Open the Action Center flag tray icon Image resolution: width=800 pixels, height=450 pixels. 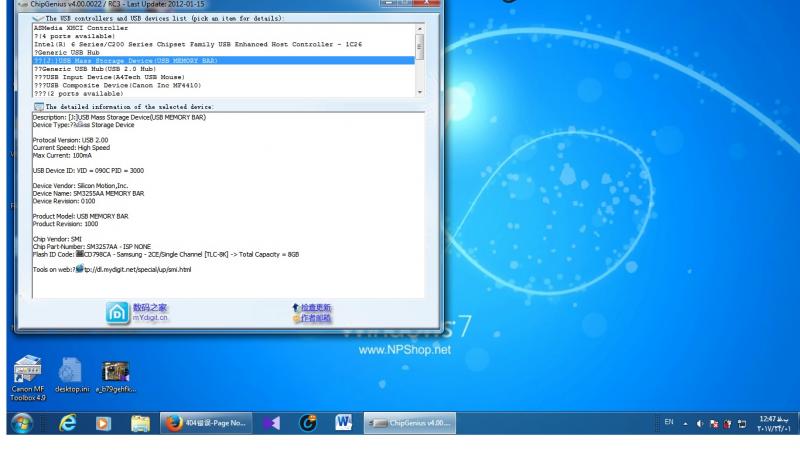point(714,423)
